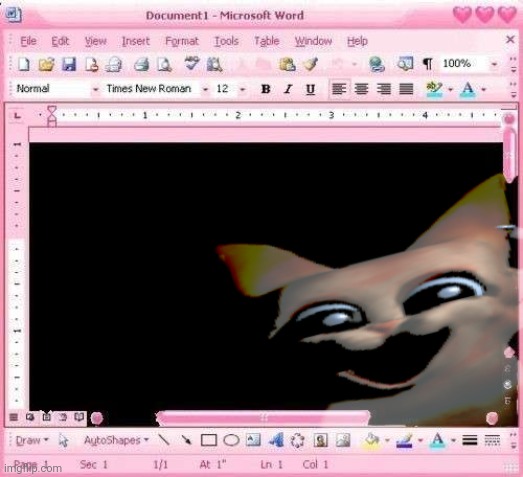Align text to the left
This screenshot has width=523, height=477.
point(339,89)
